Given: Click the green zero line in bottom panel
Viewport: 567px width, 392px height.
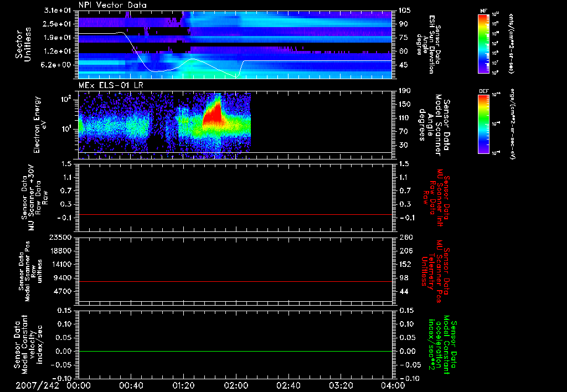Looking at the screenshot, I should click(x=235, y=351).
